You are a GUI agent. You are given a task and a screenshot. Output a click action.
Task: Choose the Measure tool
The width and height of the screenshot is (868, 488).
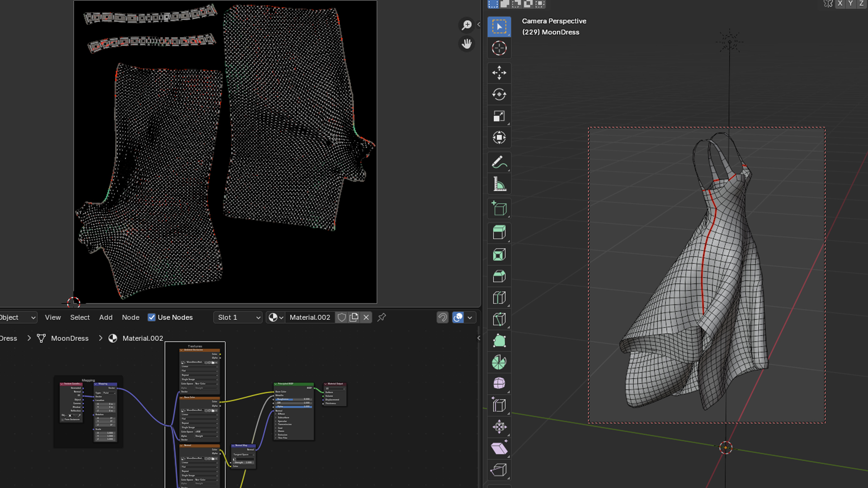coord(499,184)
